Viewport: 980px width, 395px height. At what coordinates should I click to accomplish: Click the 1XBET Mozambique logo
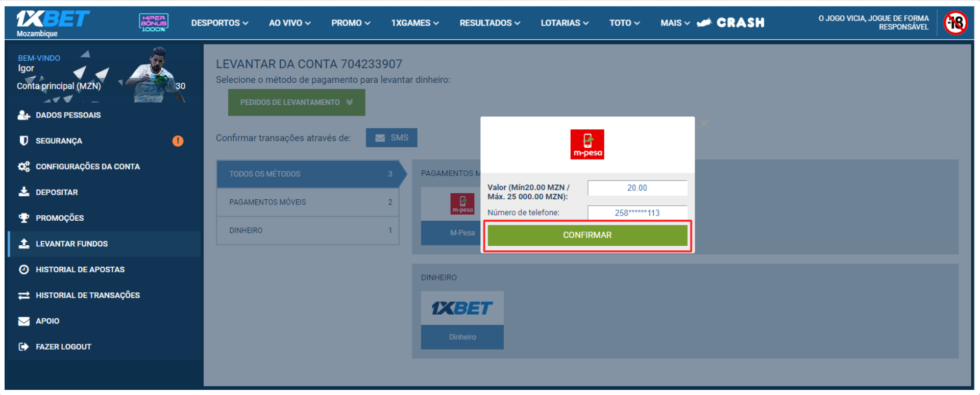pos(53,24)
